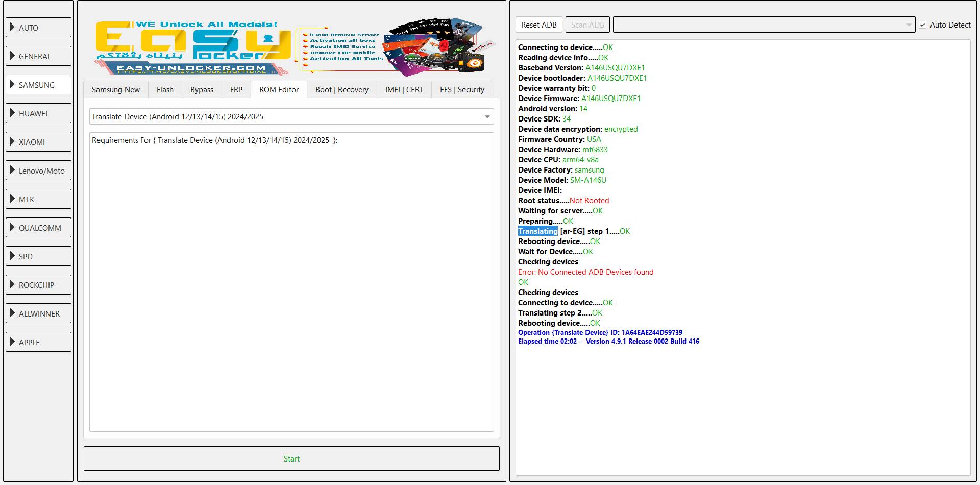The width and height of the screenshot is (980, 485).
Task: Select the HUAWEI brand section
Action: (38, 113)
